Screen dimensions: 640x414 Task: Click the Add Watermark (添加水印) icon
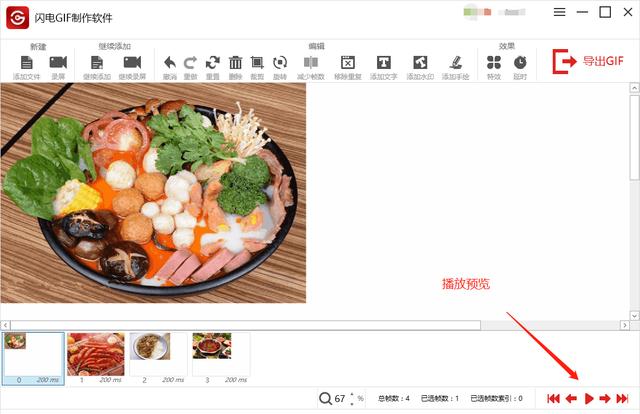pyautogui.click(x=420, y=63)
